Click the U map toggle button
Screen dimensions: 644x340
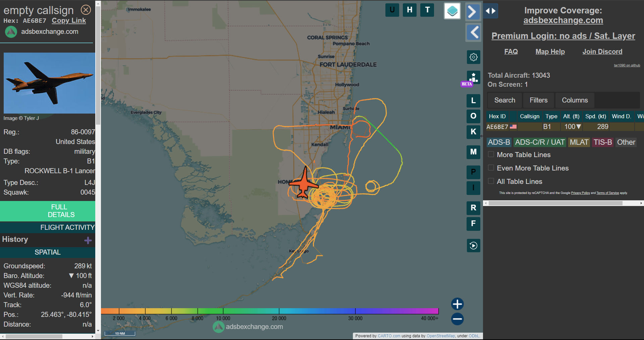(392, 10)
